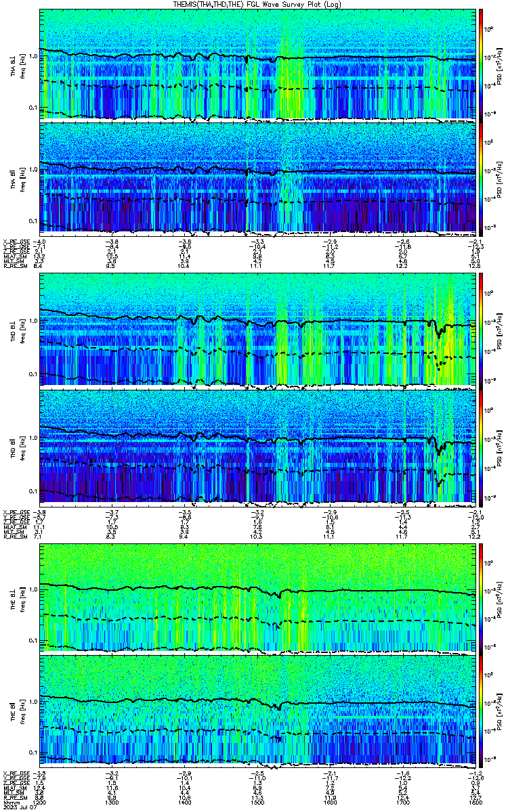508x812 pixels.
Task: Click the '-3.5' X_RE_GSE value under the THE panels
Action: tap(40, 773)
